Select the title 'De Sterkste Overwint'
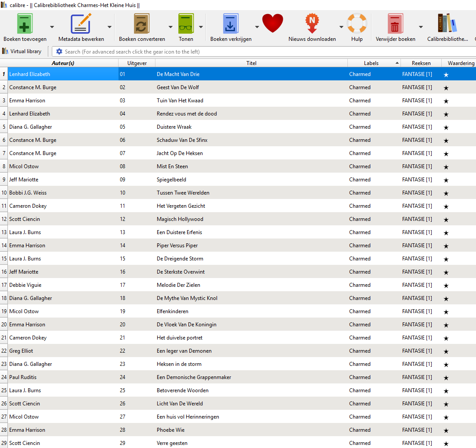The width and height of the screenshot is (476, 448). (180, 272)
